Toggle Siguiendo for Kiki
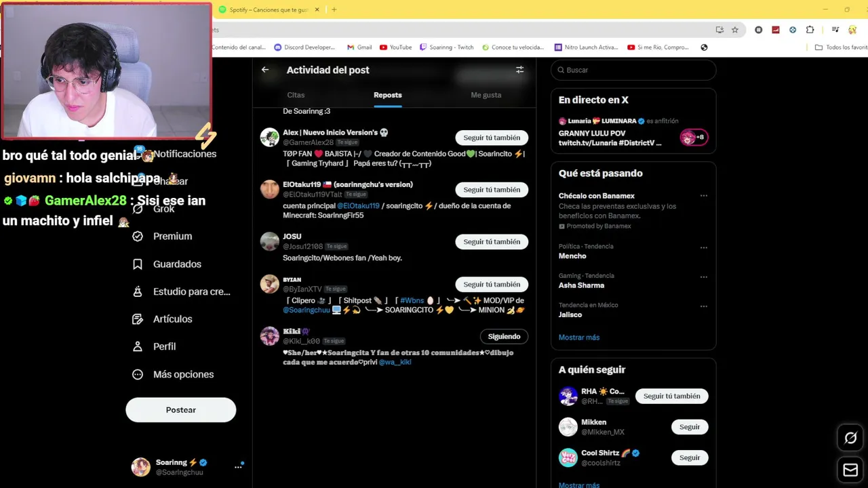The width and height of the screenshot is (868, 488). click(x=504, y=337)
